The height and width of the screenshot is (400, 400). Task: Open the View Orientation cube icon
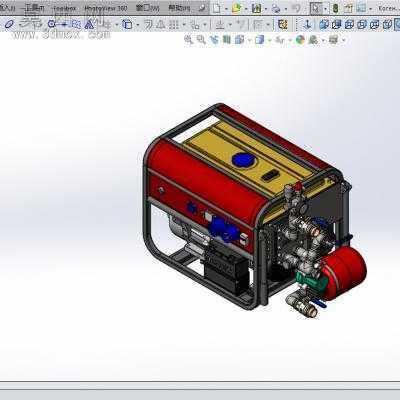[239, 40]
